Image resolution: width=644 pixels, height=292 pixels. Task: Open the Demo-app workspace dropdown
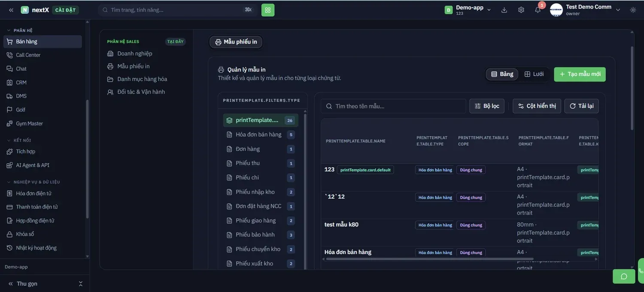(468, 10)
